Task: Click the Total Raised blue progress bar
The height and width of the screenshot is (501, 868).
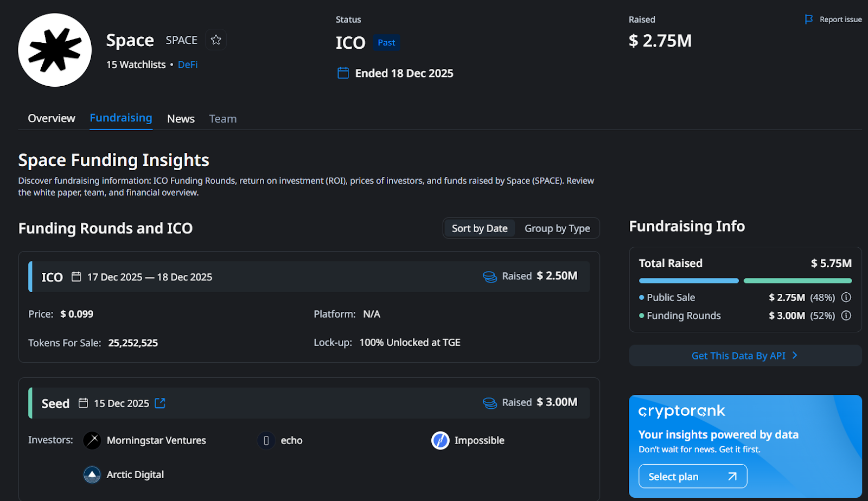Action: [x=688, y=281]
